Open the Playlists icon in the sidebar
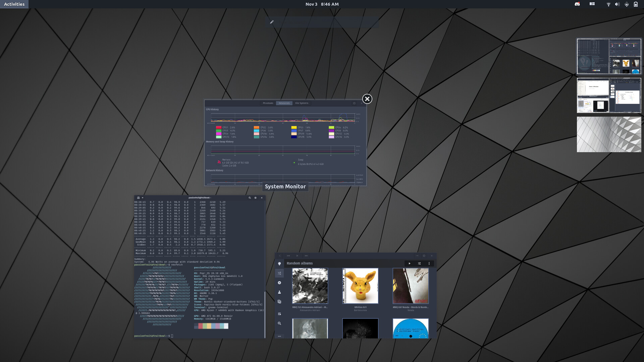The image size is (644, 362). (279, 314)
